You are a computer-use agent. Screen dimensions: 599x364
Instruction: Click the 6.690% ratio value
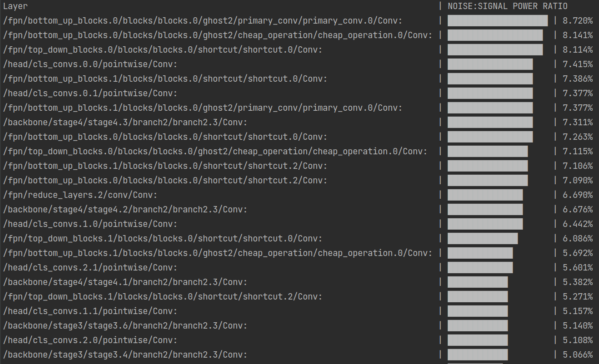[578, 195]
